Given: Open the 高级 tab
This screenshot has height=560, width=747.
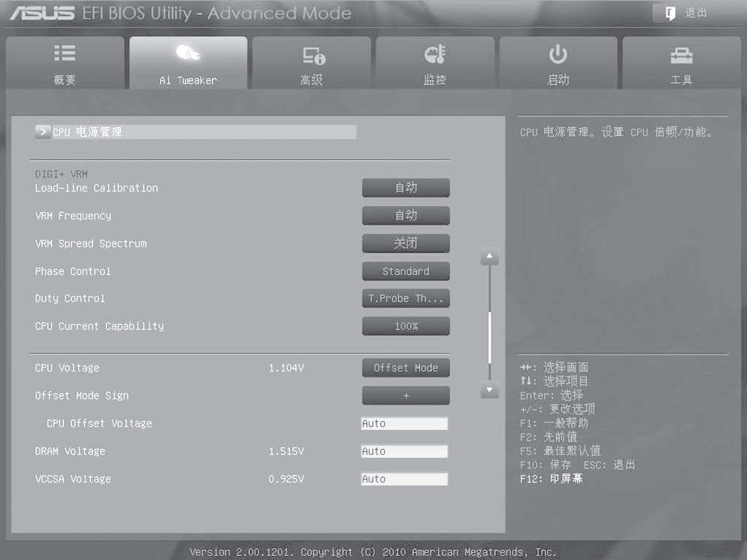Looking at the screenshot, I should pos(312,63).
